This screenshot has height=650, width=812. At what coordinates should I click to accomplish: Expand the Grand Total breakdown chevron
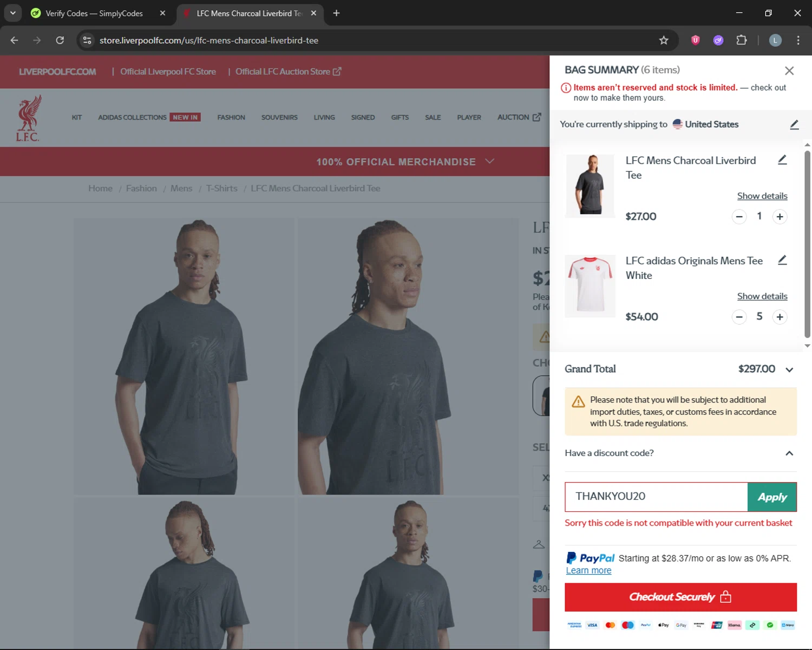coord(789,369)
